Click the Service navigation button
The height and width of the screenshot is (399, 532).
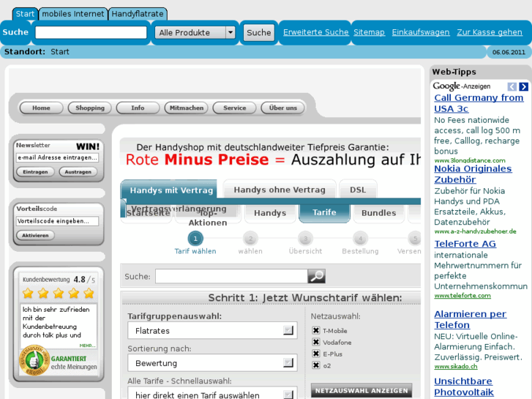pyautogui.click(x=234, y=108)
